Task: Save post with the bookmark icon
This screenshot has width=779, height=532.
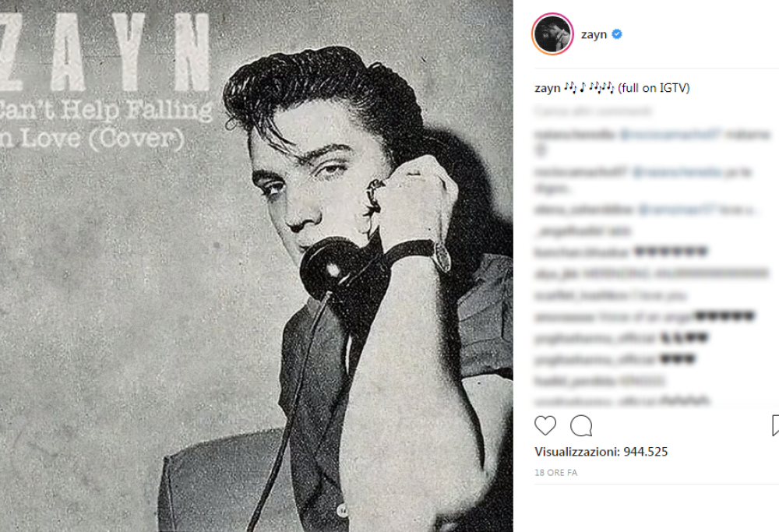Action: [775, 425]
